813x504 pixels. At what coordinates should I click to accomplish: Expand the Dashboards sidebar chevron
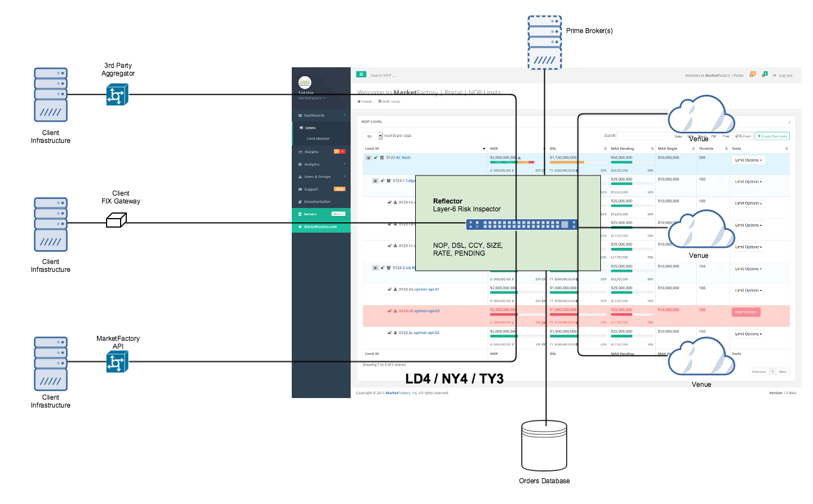345,115
